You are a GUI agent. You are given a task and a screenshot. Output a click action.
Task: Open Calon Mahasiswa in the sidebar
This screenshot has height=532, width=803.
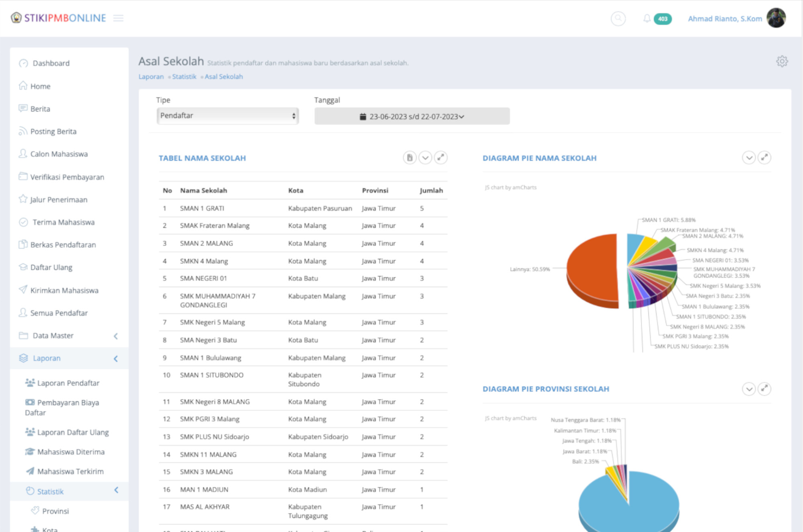pos(59,154)
